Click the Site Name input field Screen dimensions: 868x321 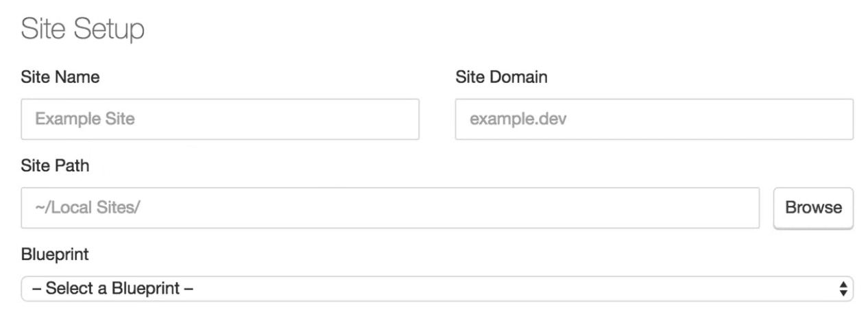pyautogui.click(x=220, y=119)
